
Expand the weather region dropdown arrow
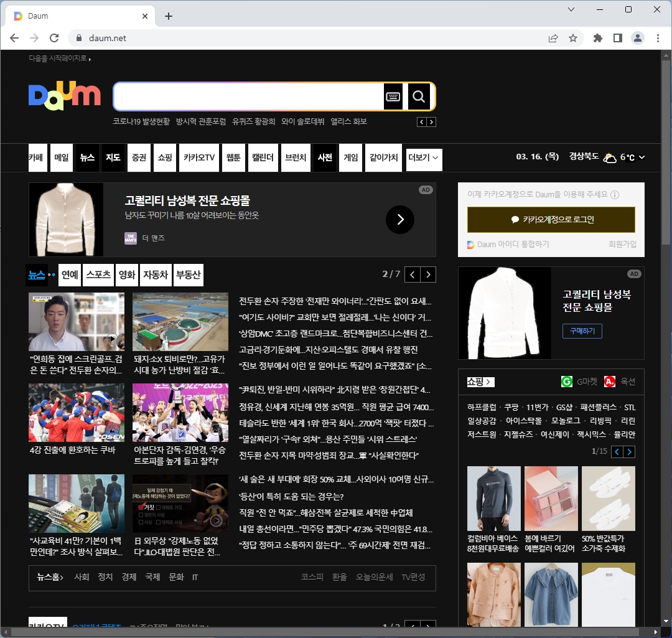pyautogui.click(x=642, y=157)
